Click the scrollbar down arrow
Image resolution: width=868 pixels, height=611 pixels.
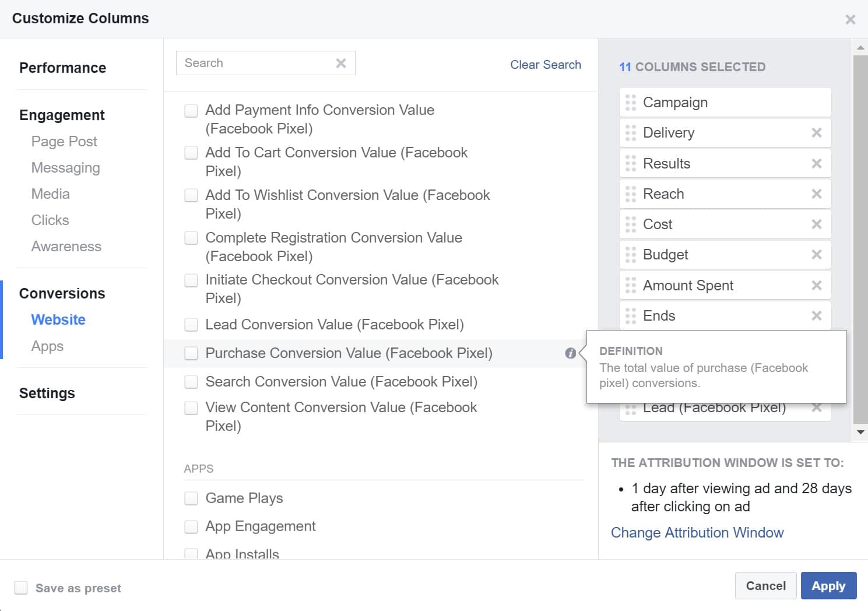tap(861, 432)
